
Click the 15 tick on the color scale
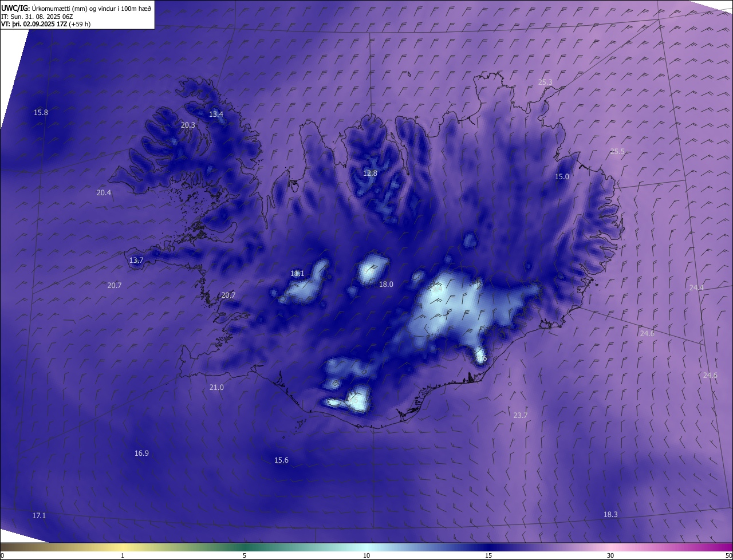488,556
